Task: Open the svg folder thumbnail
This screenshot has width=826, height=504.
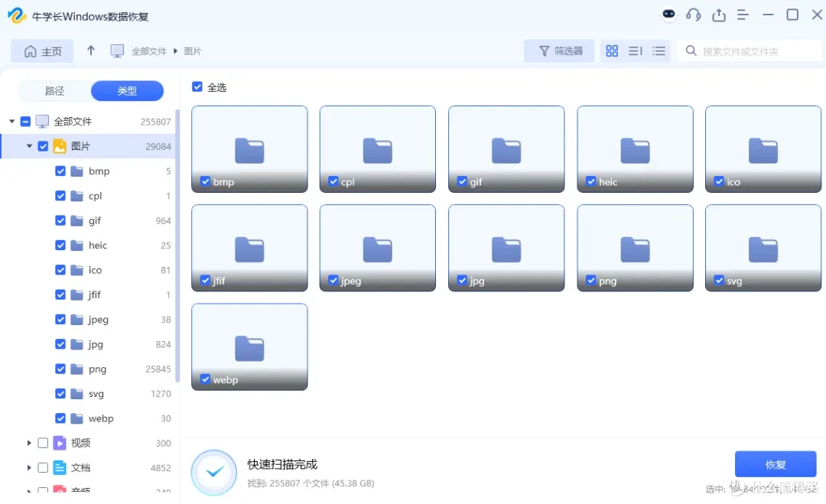Action: click(763, 248)
